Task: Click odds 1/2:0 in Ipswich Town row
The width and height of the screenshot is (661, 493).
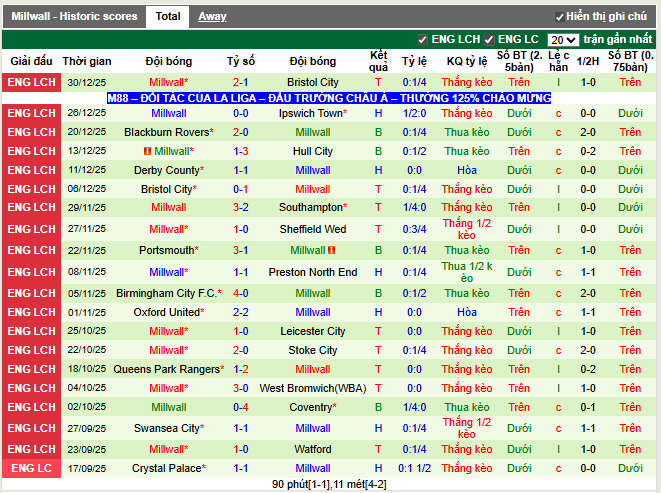Action: (x=414, y=113)
